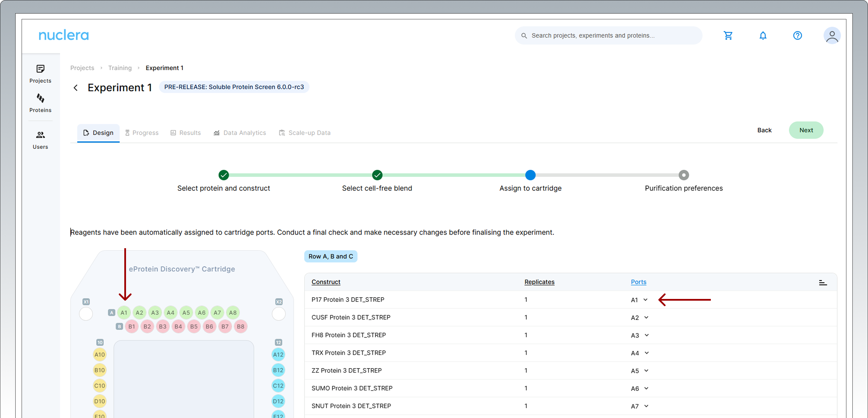Open the notifications bell

[x=763, y=35]
